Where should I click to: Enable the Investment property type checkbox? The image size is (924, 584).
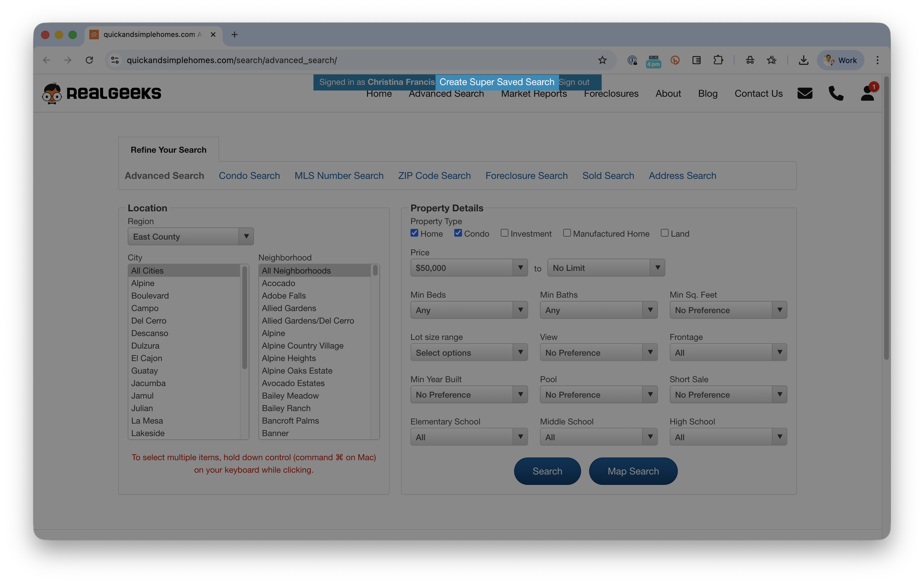tap(505, 233)
